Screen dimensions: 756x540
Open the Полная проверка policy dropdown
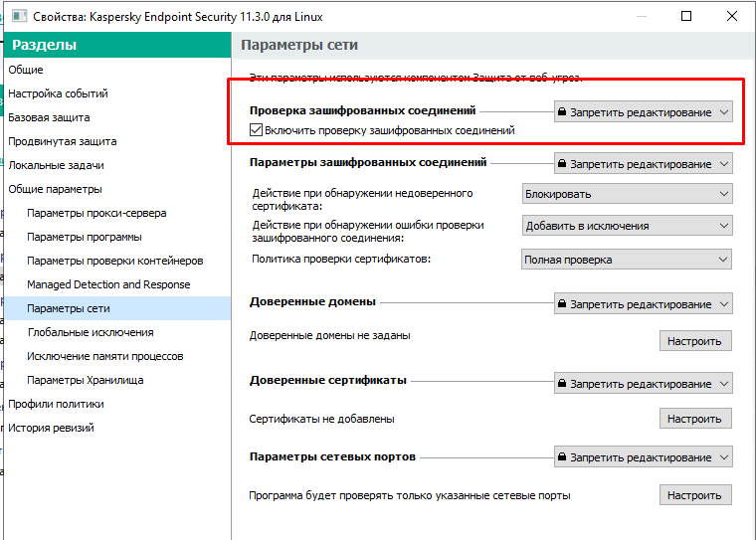[x=627, y=260]
